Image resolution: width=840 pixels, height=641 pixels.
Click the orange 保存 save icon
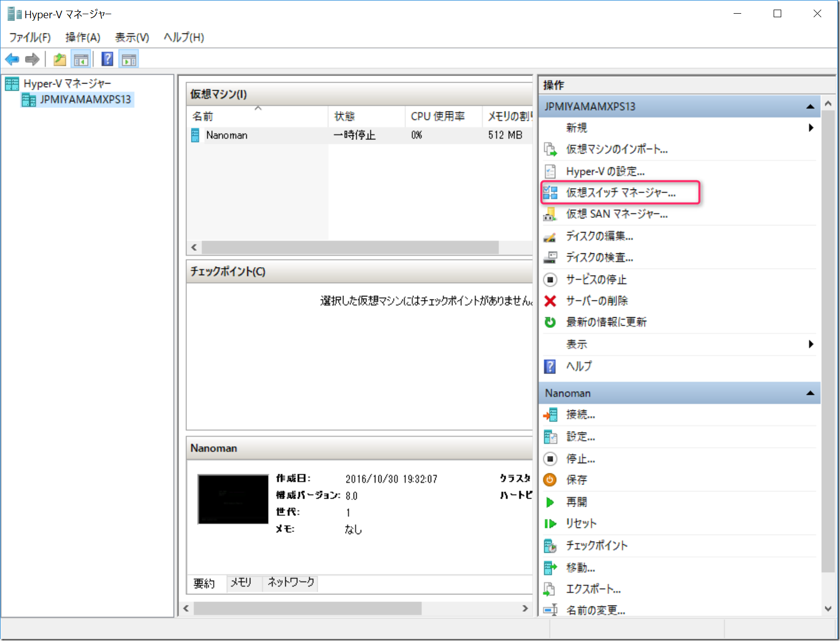pos(550,480)
